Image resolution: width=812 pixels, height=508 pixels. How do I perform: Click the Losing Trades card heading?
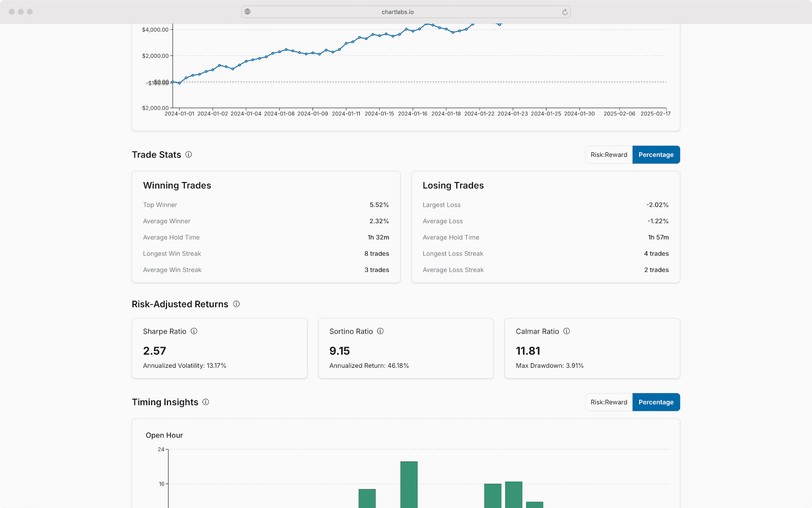pyautogui.click(x=453, y=185)
